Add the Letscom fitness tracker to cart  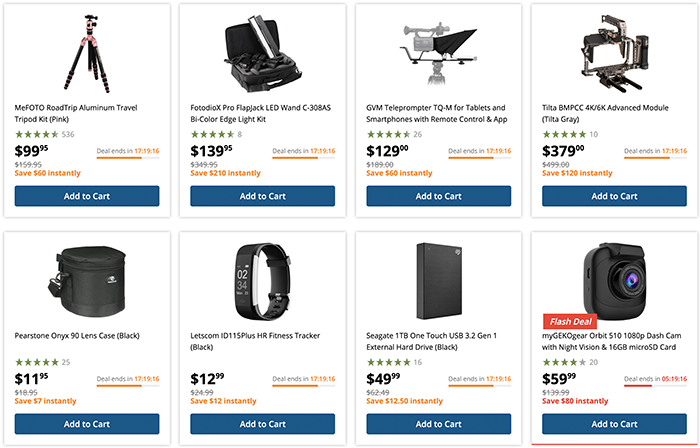click(x=263, y=424)
